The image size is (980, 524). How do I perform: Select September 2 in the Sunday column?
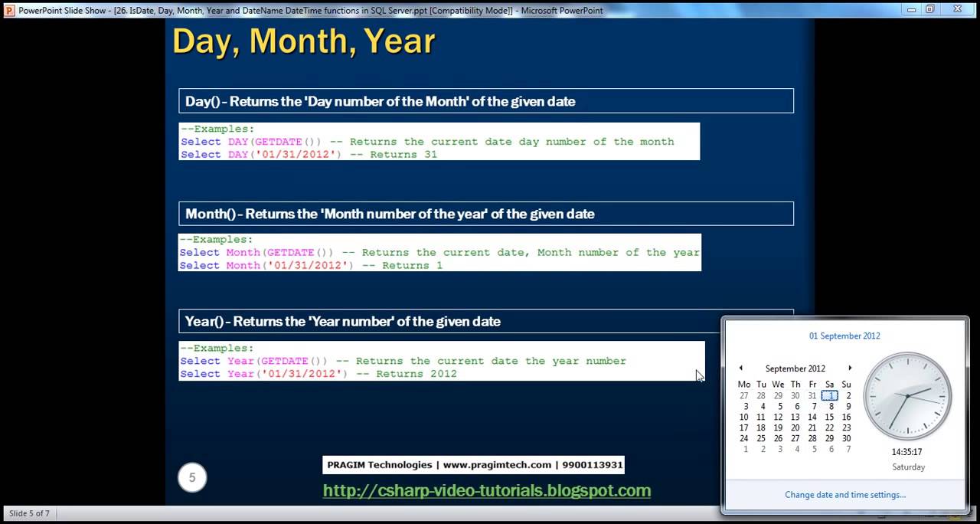click(848, 396)
